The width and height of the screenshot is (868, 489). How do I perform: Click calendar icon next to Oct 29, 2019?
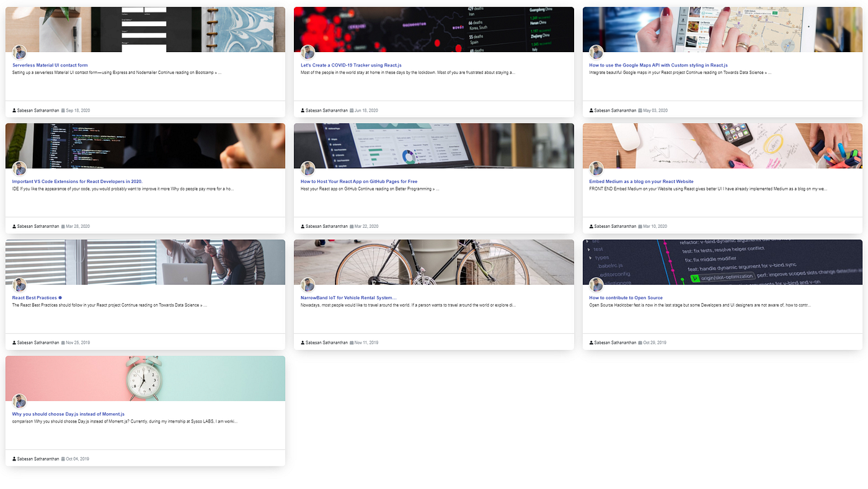click(640, 343)
